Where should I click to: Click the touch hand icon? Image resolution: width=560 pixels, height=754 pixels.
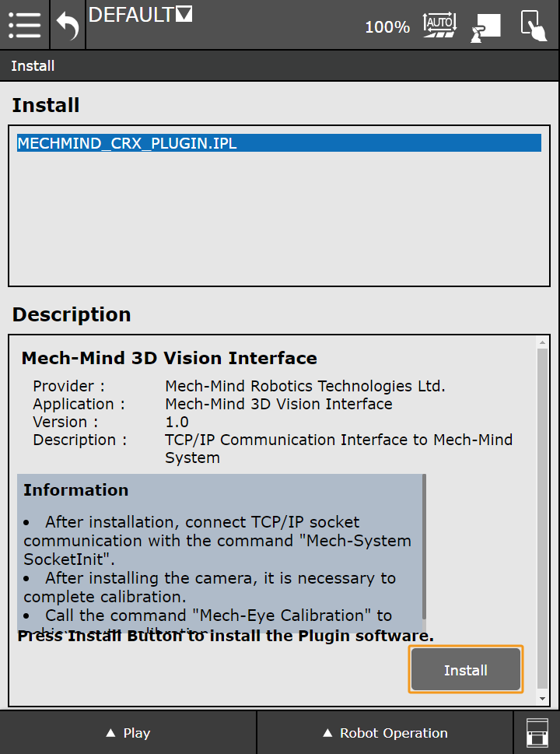coord(533,25)
